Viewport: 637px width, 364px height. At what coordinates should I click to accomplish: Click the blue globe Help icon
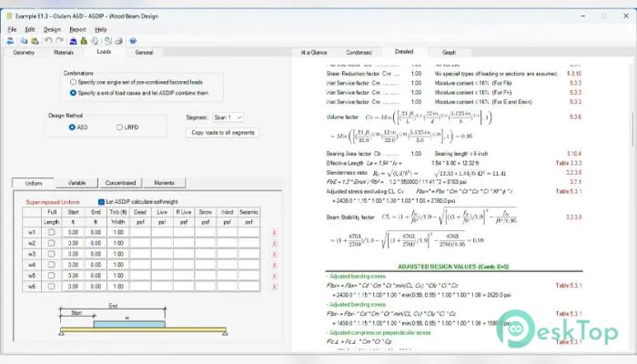pyautogui.click(x=133, y=41)
